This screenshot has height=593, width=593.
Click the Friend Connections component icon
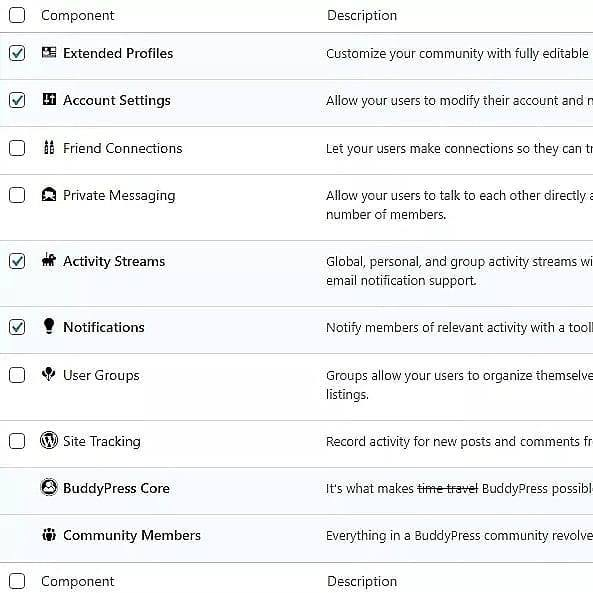tap(49, 147)
